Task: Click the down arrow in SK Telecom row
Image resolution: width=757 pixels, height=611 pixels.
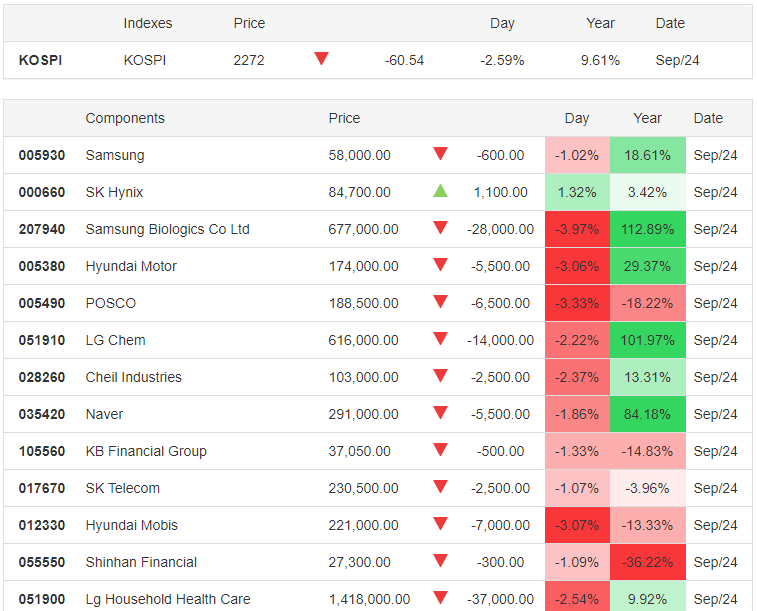Action: click(440, 486)
